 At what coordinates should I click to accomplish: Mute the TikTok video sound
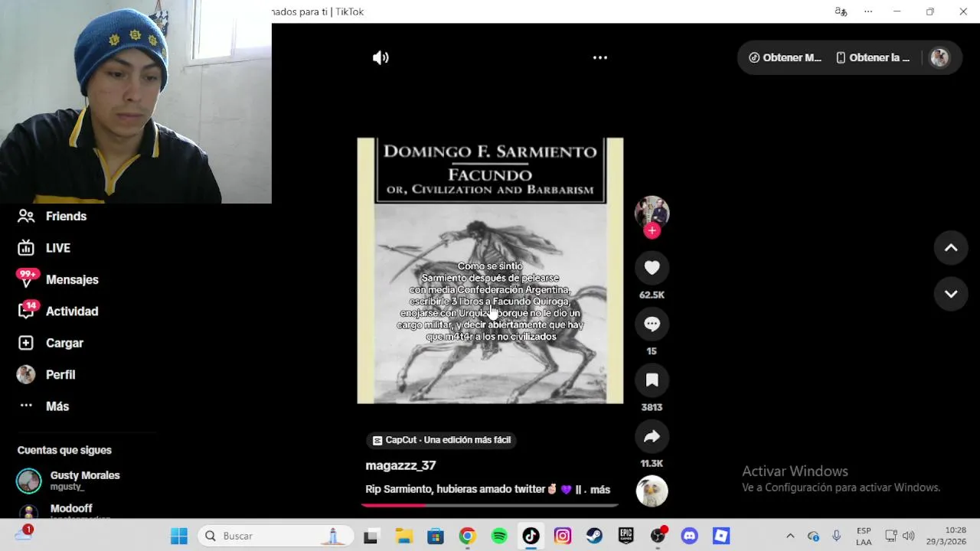(381, 57)
